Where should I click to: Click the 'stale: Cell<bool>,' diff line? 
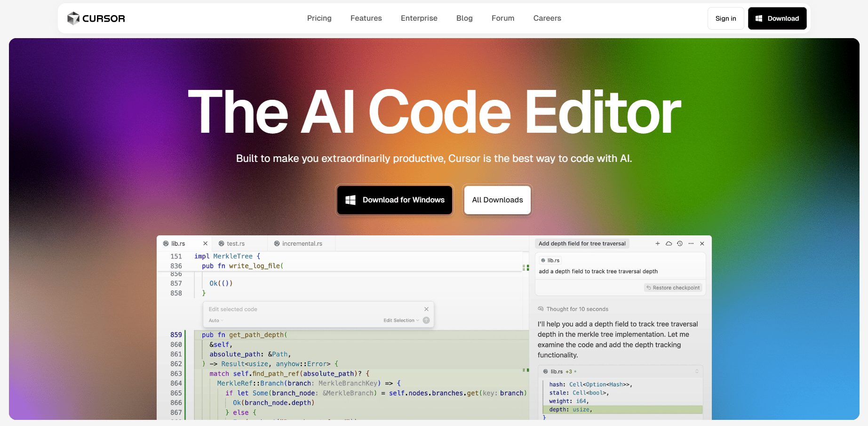click(x=579, y=393)
